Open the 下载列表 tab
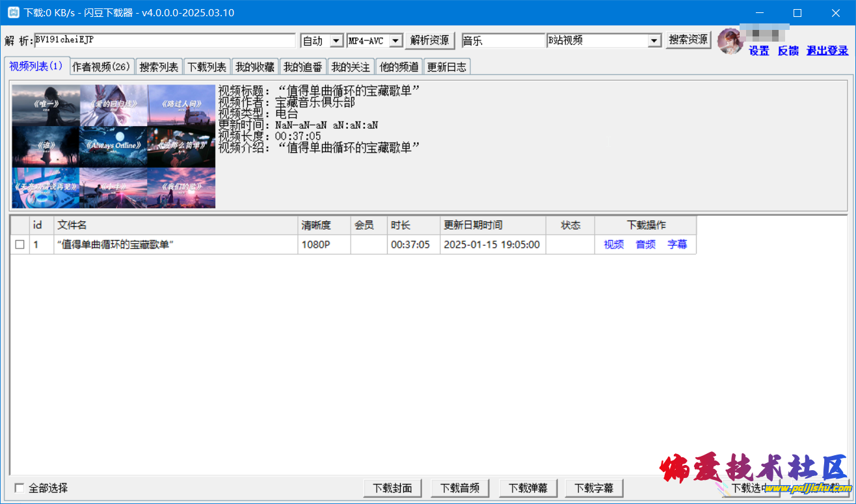 point(207,66)
